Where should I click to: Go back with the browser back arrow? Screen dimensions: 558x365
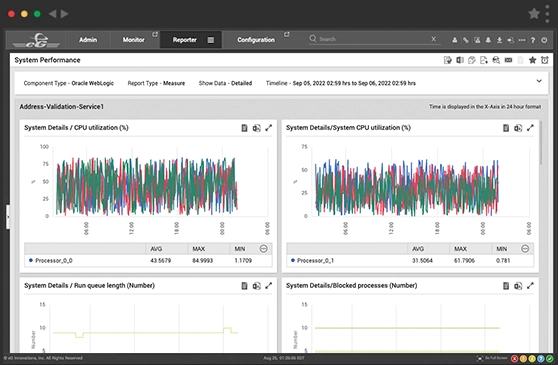click(52, 14)
